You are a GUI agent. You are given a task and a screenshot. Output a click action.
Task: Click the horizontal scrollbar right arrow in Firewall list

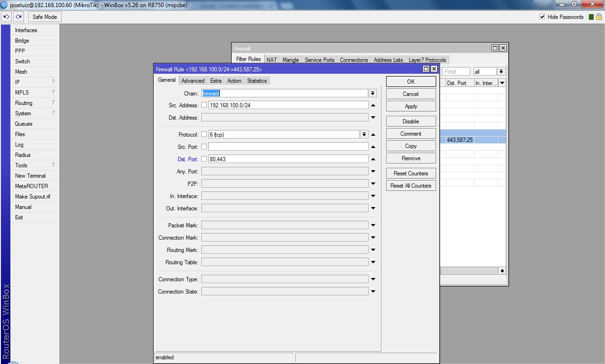coord(502,271)
